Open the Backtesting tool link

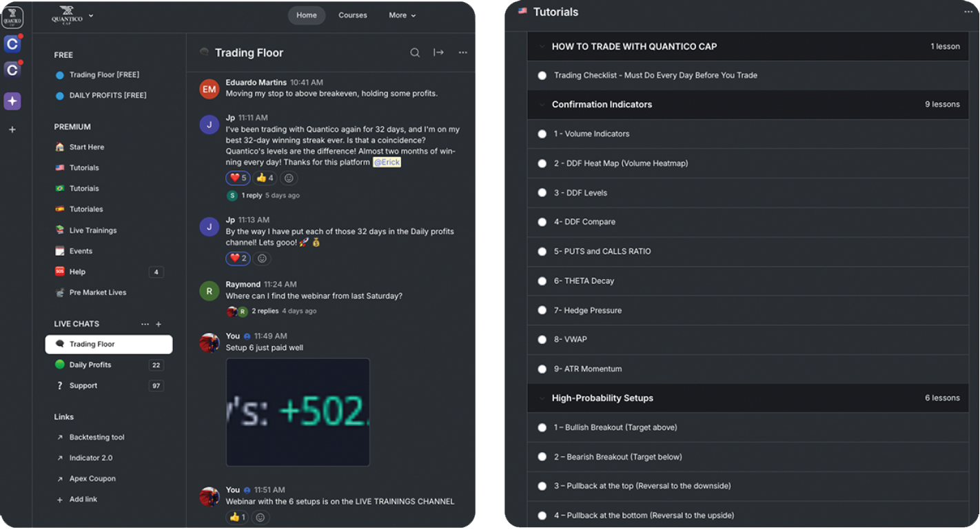[96, 438]
